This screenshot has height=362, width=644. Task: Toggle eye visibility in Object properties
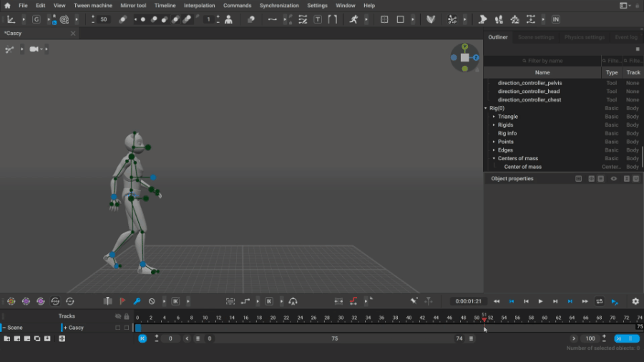tap(613, 179)
